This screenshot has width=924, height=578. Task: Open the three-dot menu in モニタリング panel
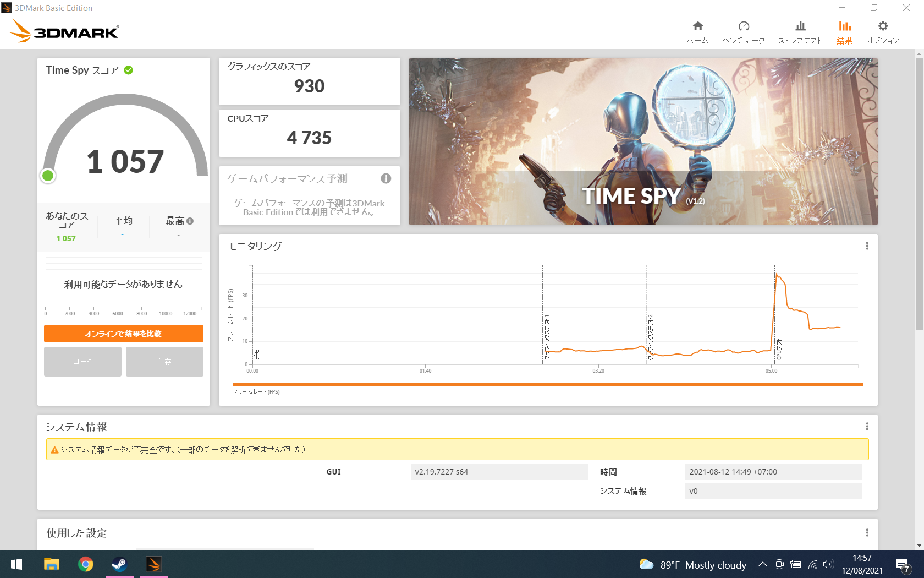(x=867, y=246)
